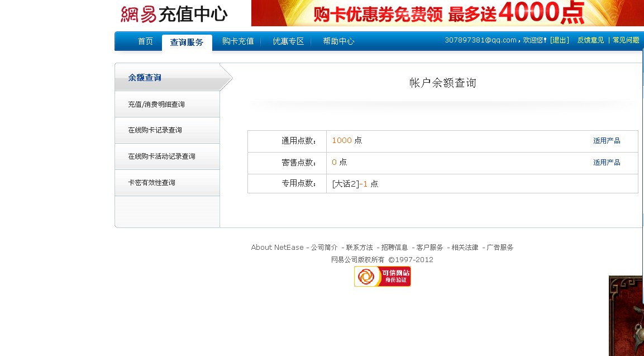Open the About NetEase footer link
644x356 pixels.
[x=277, y=248]
